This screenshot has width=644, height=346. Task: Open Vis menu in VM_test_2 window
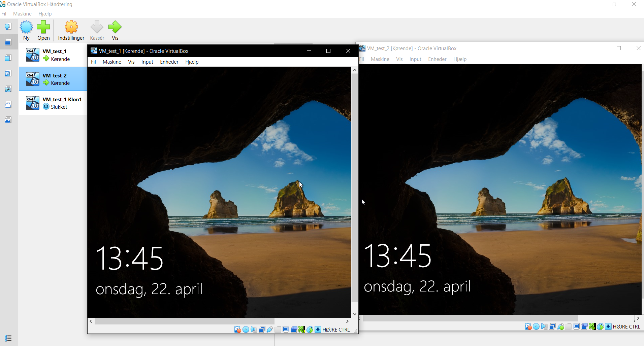[399, 59]
